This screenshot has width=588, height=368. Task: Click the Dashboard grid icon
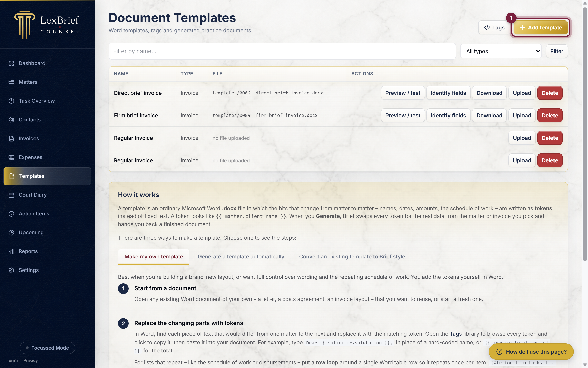(11, 63)
